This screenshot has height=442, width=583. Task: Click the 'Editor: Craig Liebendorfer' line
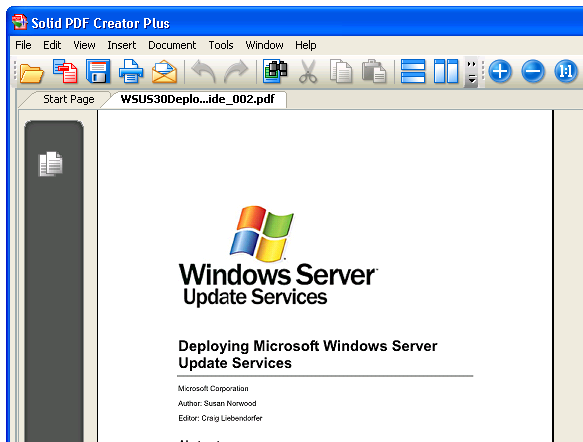point(220,418)
